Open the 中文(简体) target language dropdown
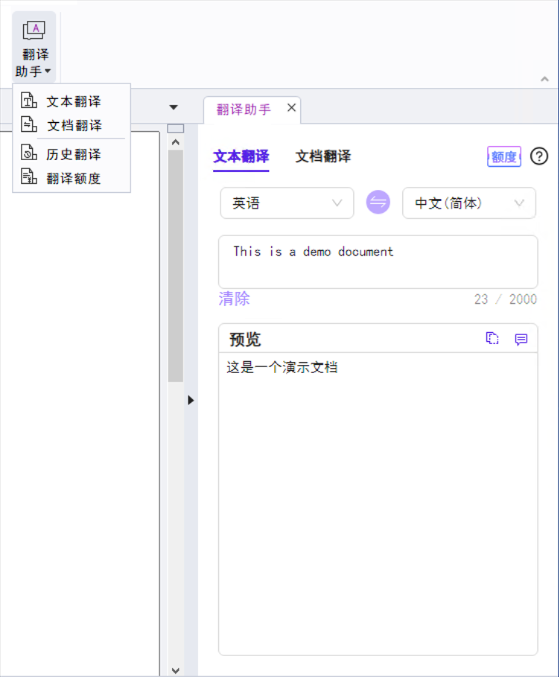This screenshot has height=677, width=559. pyautogui.click(x=469, y=203)
